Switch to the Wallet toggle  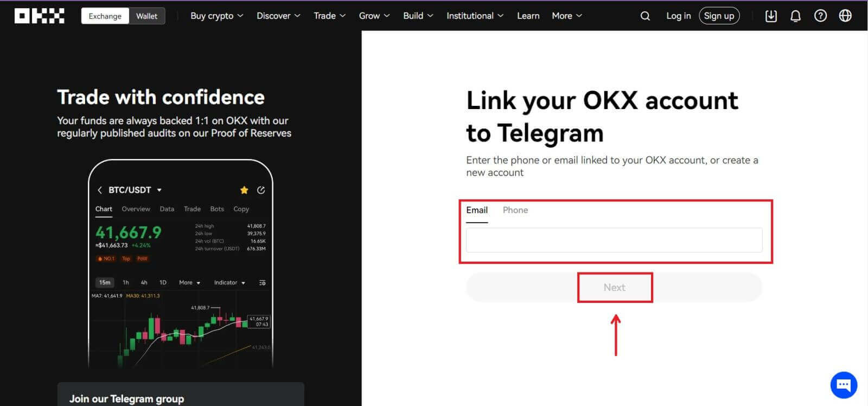(x=146, y=16)
